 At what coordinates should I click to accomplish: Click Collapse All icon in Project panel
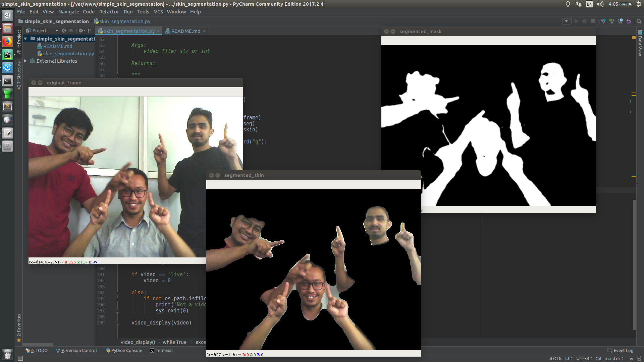click(71, 31)
